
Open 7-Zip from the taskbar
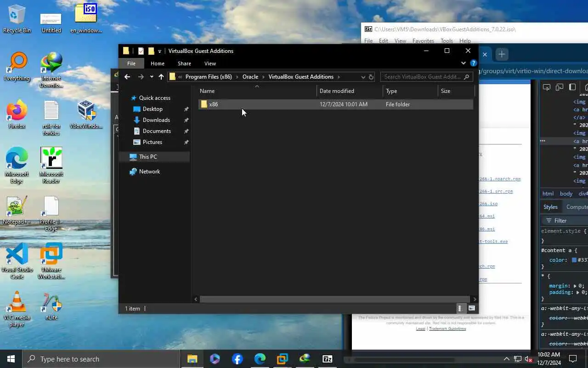(328, 359)
